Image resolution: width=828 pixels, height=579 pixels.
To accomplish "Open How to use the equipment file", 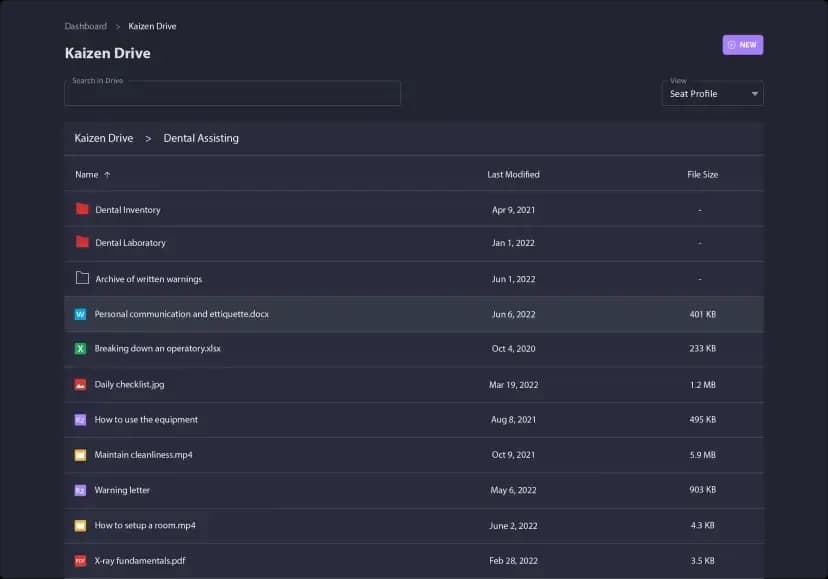I will [x=146, y=420].
